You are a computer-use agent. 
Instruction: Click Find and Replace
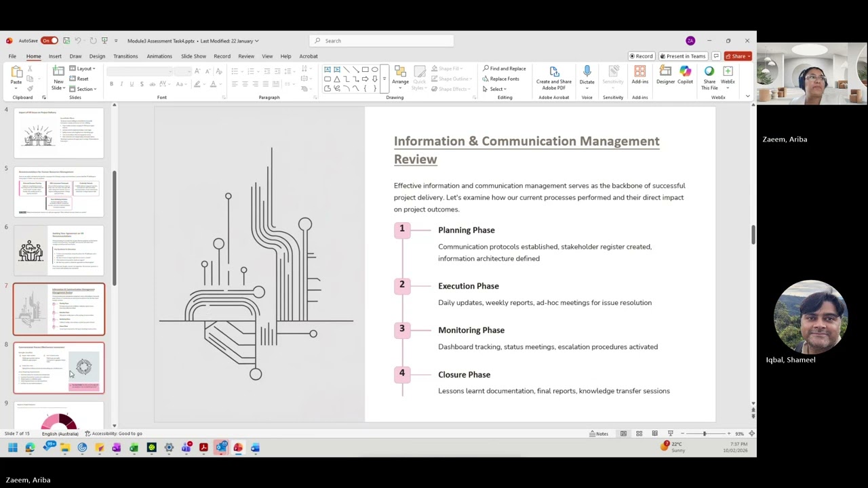click(504, 68)
